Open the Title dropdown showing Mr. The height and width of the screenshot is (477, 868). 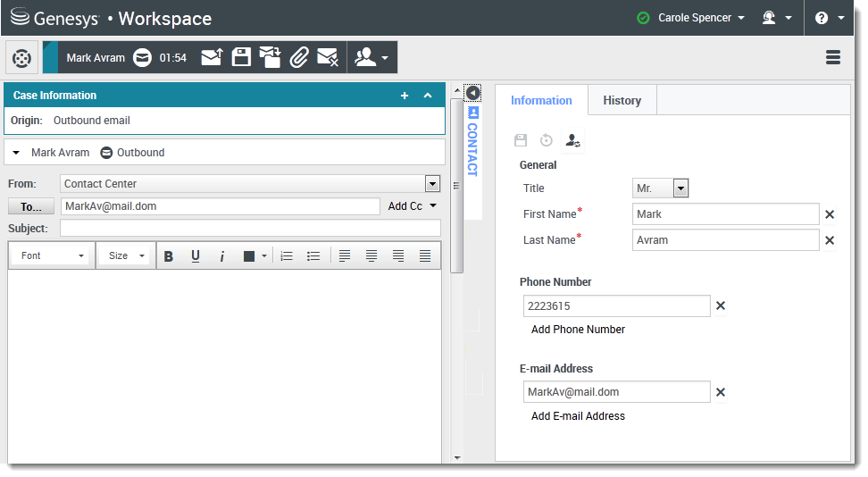[680, 188]
